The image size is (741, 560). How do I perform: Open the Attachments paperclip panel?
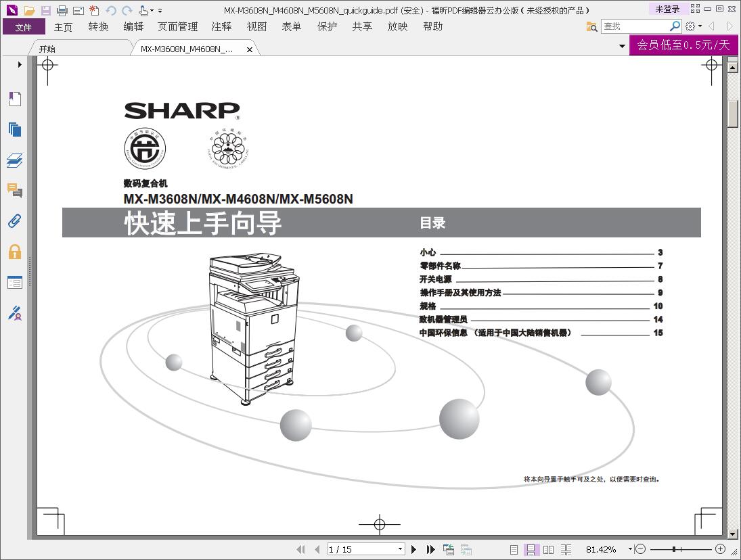(15, 221)
